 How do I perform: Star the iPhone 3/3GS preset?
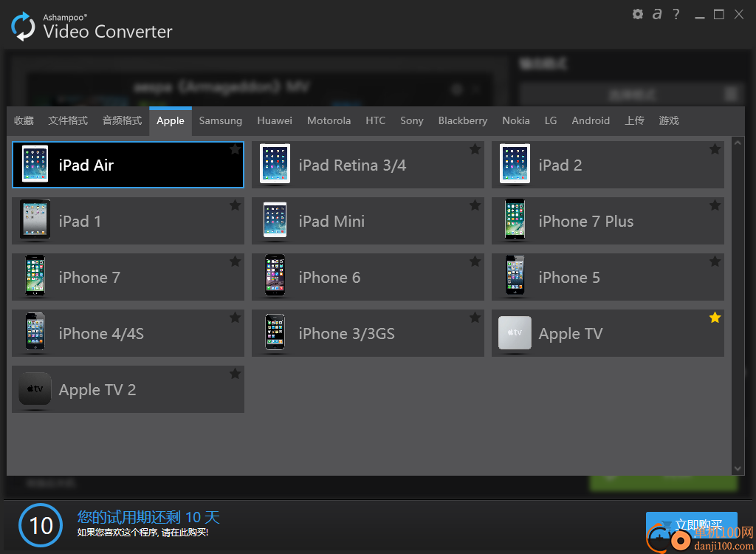pyautogui.click(x=475, y=317)
